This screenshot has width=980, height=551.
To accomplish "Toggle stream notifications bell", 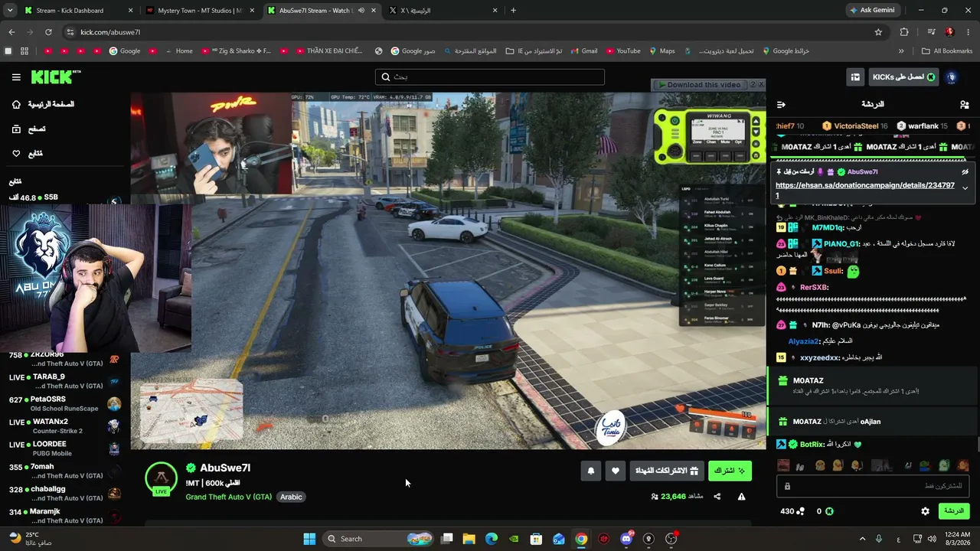I will coord(591,471).
